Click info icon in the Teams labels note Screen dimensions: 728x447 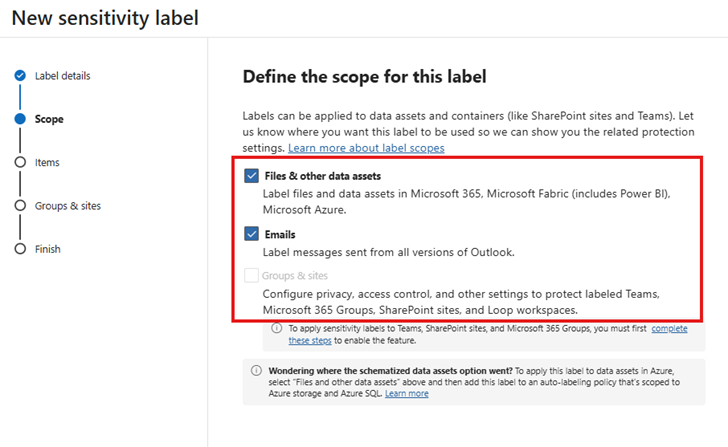tap(277, 329)
